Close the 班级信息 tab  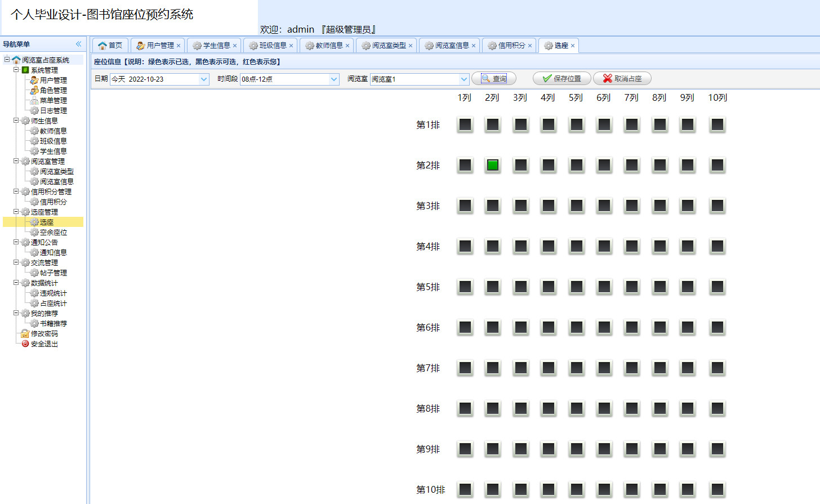(291, 46)
